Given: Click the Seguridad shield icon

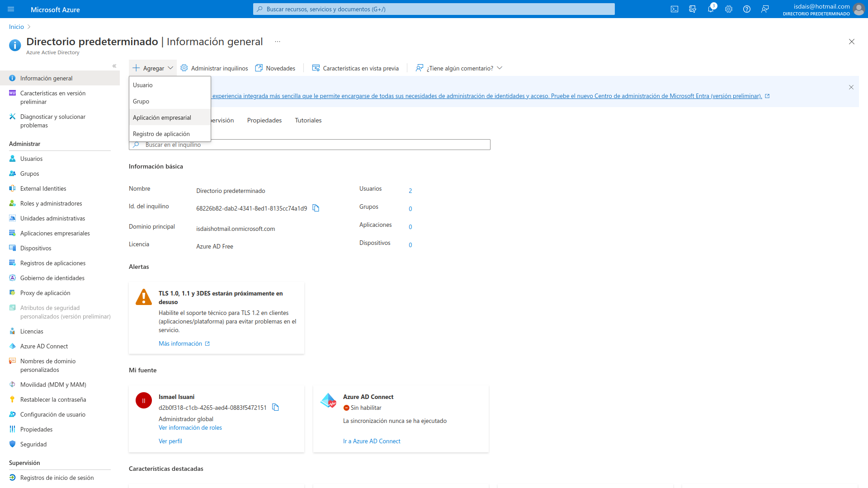Looking at the screenshot, I should pyautogui.click(x=13, y=444).
